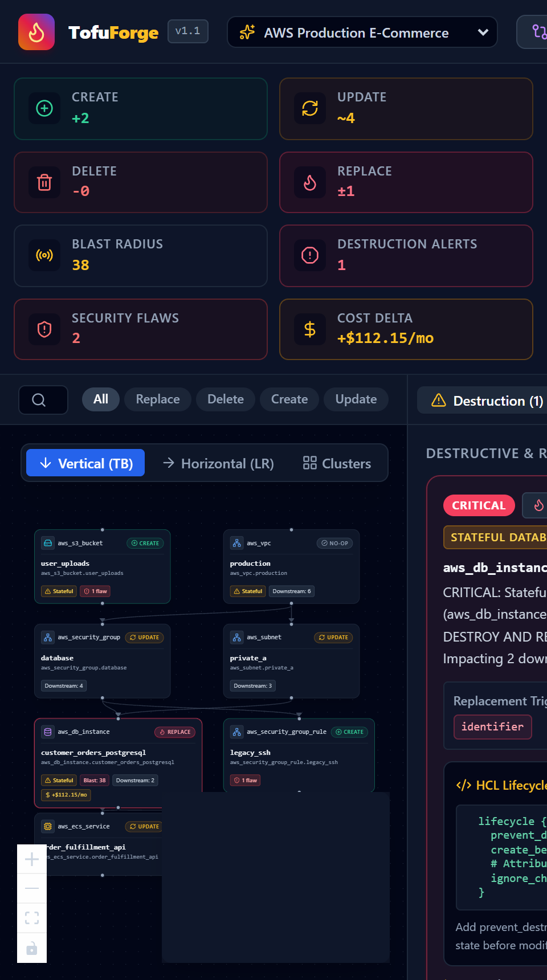
Task: Click the aws_s3_bucket bucket icon
Action: point(48,543)
